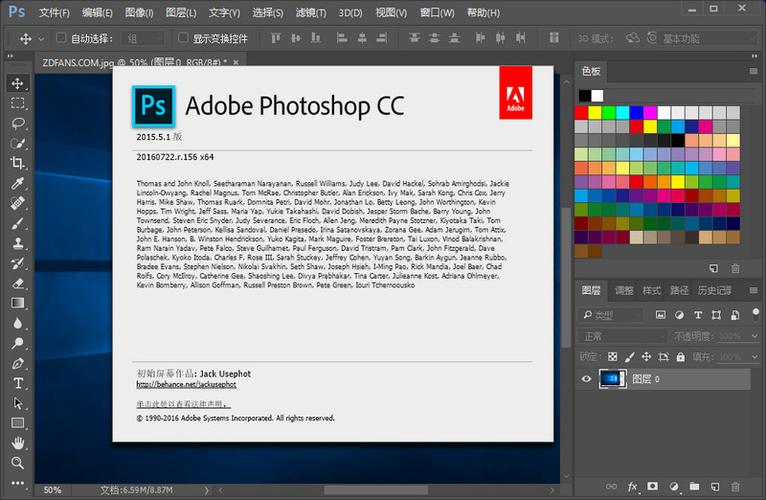Create a new layer group
The height and width of the screenshot is (500, 766).
[x=694, y=486]
